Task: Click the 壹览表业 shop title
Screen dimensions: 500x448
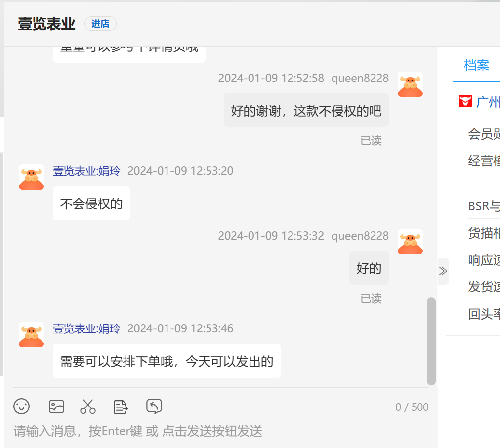Action: click(x=46, y=24)
